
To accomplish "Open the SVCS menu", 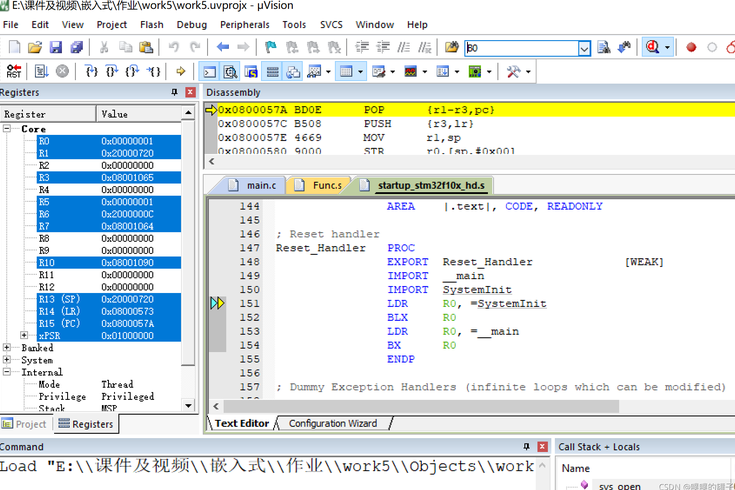I will (331, 25).
